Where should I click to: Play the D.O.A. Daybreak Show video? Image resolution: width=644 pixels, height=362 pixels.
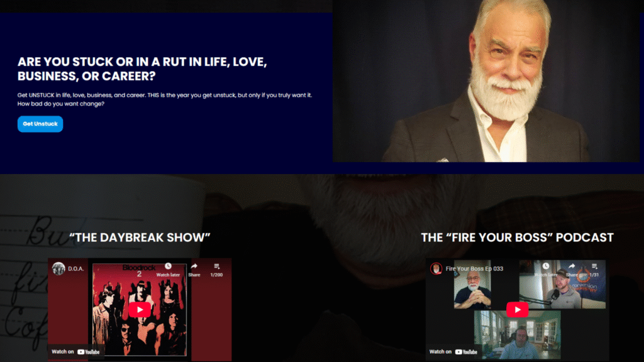point(140,310)
